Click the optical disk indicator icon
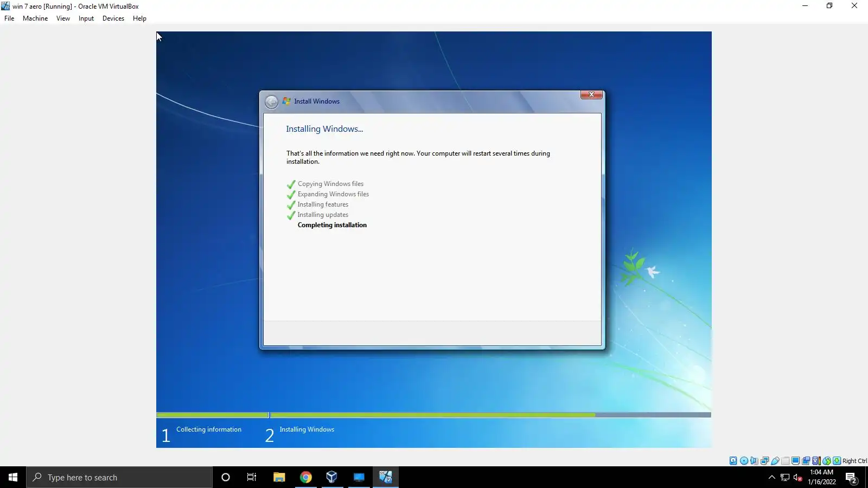The width and height of the screenshot is (868, 488). [x=744, y=461]
